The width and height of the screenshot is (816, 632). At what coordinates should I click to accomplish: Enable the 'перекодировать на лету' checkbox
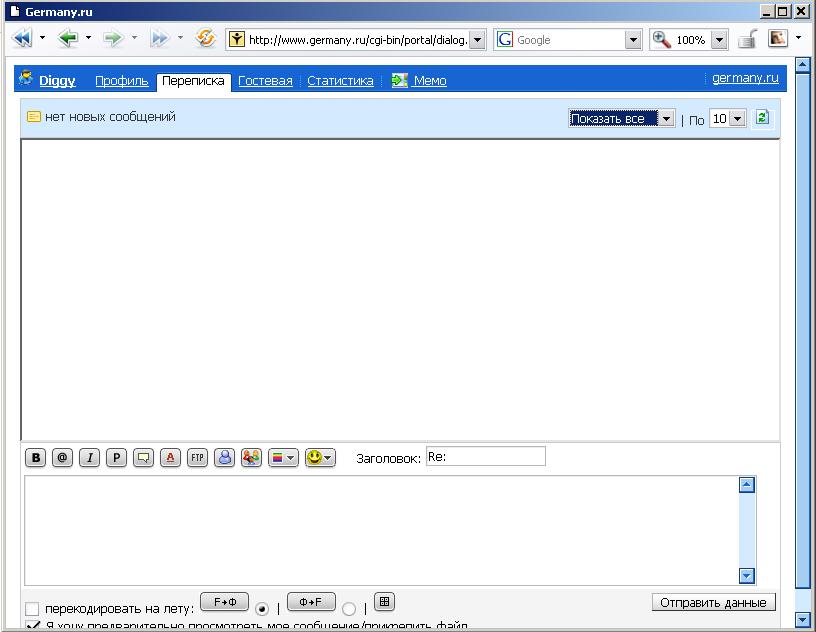point(32,608)
